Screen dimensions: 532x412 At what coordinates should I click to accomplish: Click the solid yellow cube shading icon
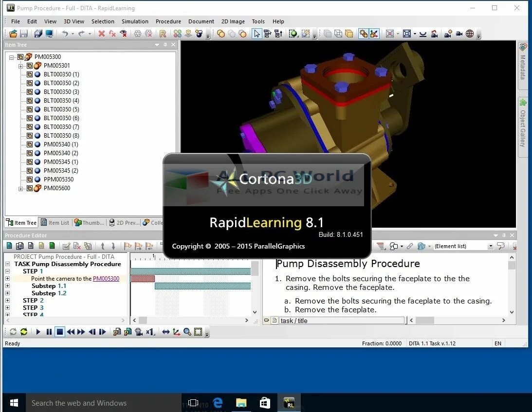pos(349,34)
